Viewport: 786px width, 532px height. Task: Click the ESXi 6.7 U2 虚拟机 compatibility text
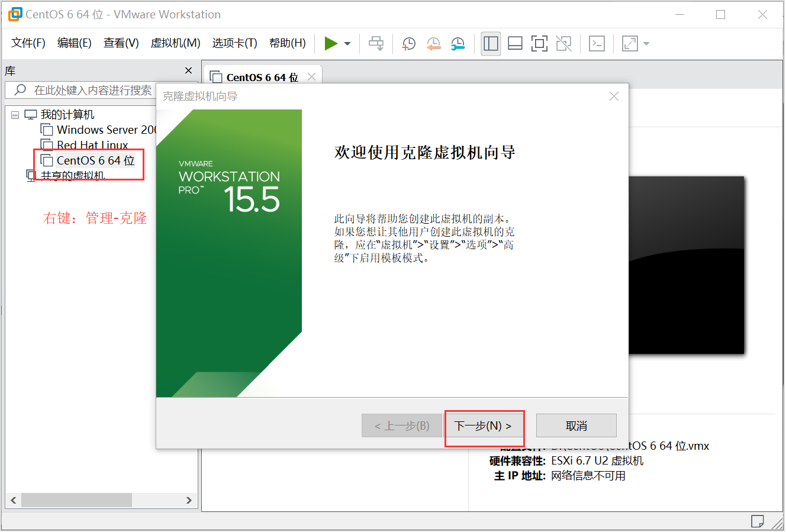click(597, 460)
